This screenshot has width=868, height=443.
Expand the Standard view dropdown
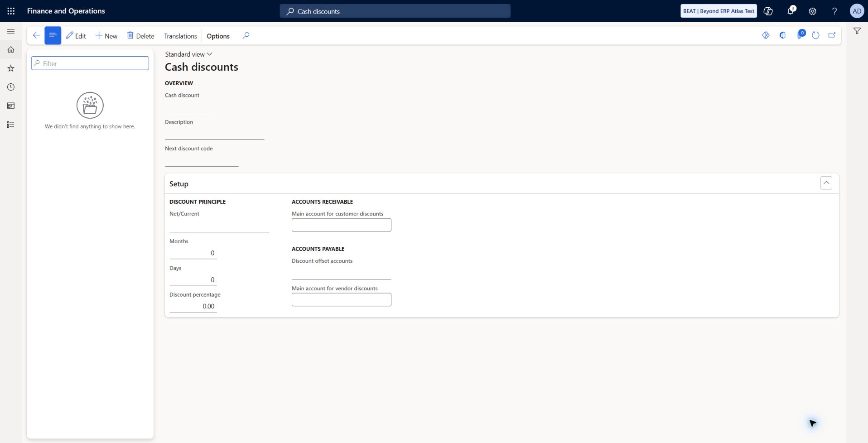[x=188, y=54]
